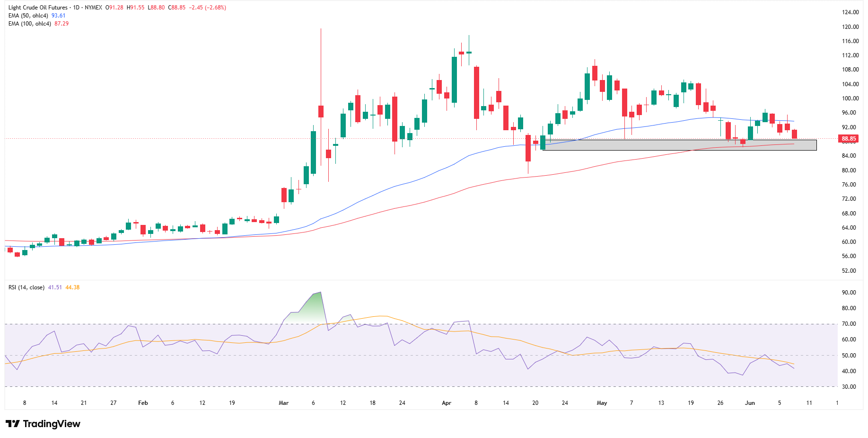Click the close value C88.85 in header
The width and height of the screenshot is (868, 438).
pos(177,8)
